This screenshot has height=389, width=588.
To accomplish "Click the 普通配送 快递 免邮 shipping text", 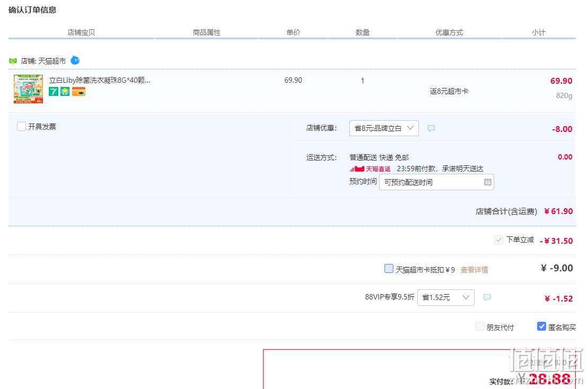I will (x=379, y=157).
